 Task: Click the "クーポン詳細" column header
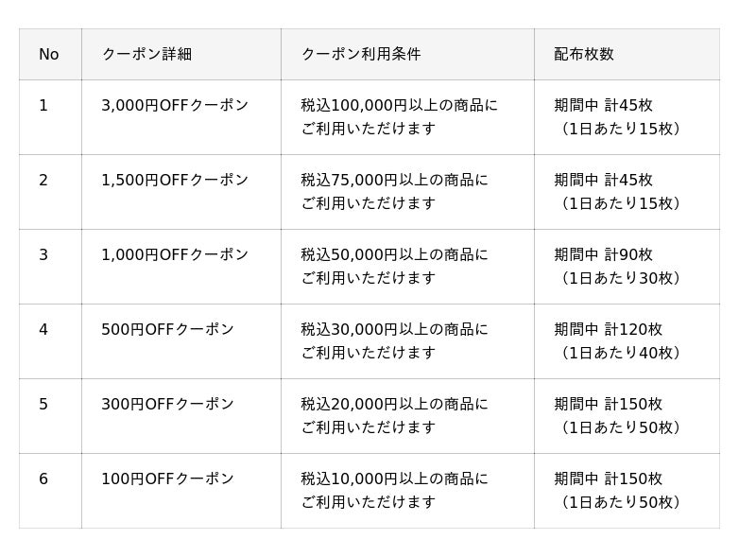point(146,55)
